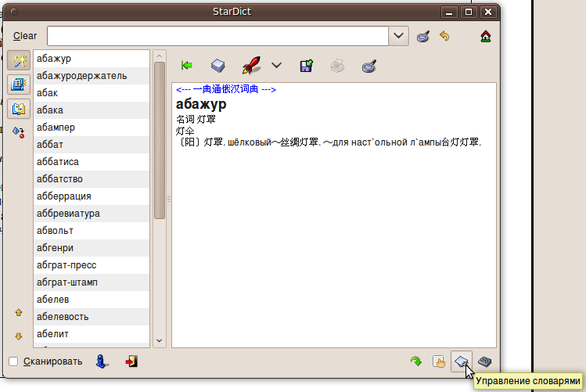
Task: Click the hand-on-page icon in the bottom bar
Action: tap(439, 361)
